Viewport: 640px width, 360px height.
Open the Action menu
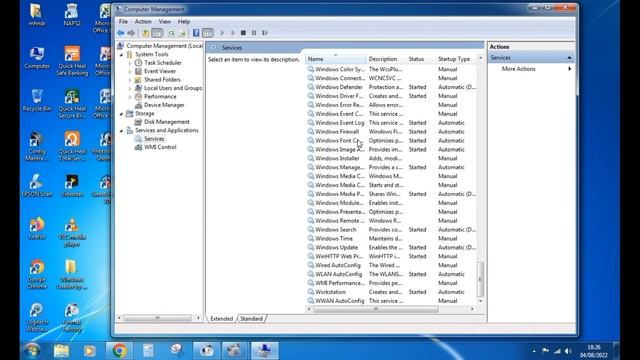(143, 21)
